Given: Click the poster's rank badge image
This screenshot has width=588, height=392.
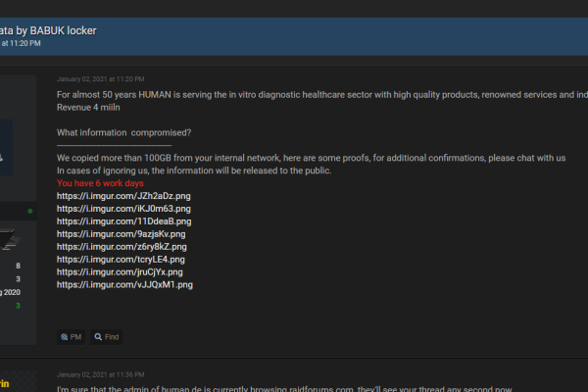Looking at the screenshot, I should tap(11, 239).
